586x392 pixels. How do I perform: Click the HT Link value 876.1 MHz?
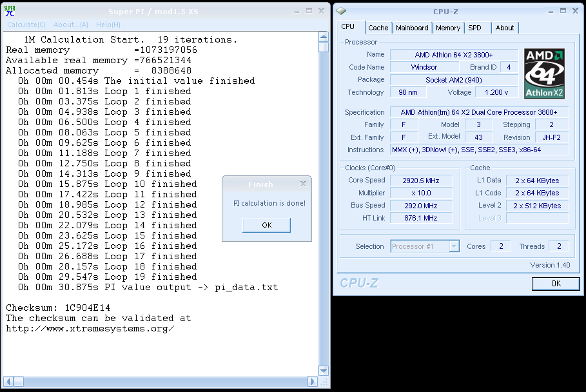pos(421,218)
